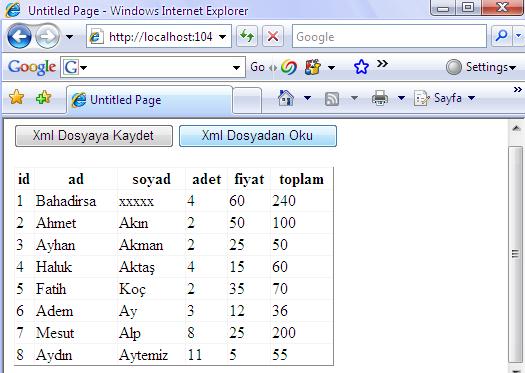
Task: Select the Untitled Page tab
Action: [x=149, y=100]
